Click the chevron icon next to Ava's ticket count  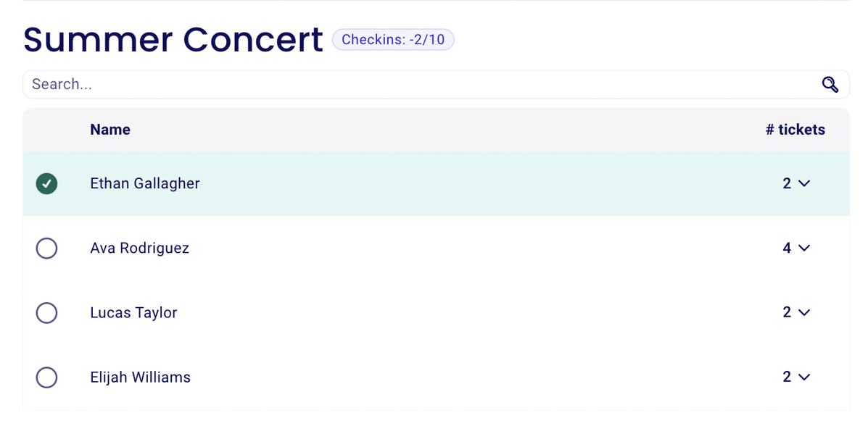(804, 248)
